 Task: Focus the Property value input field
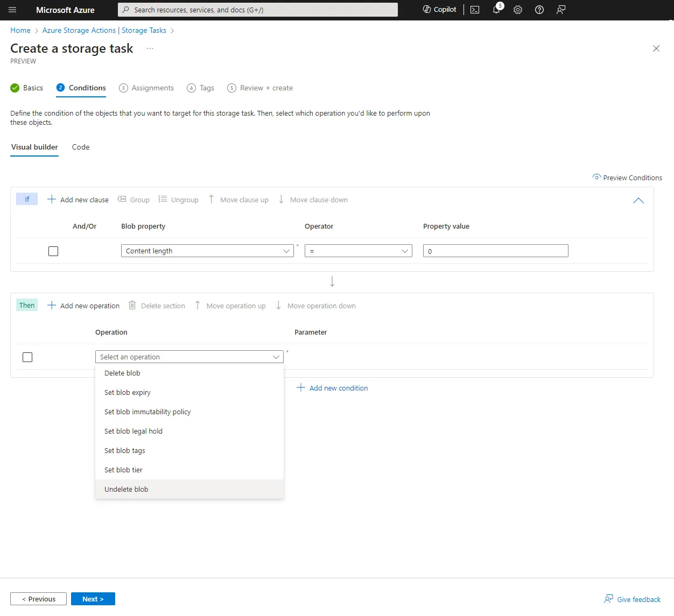click(496, 251)
